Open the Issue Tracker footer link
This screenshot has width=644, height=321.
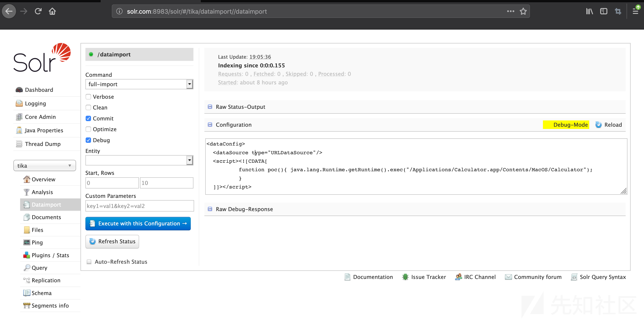coord(424,277)
